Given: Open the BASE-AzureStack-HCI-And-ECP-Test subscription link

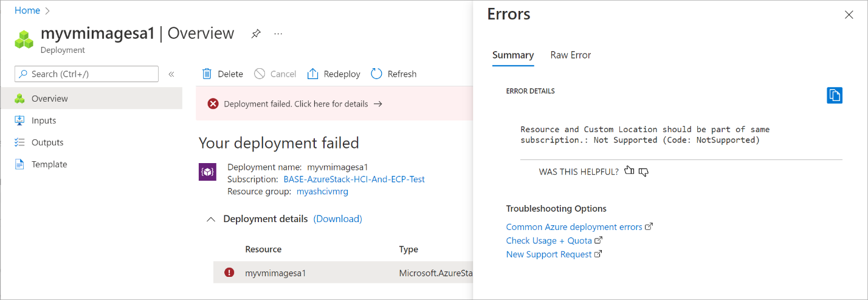Looking at the screenshot, I should 354,180.
